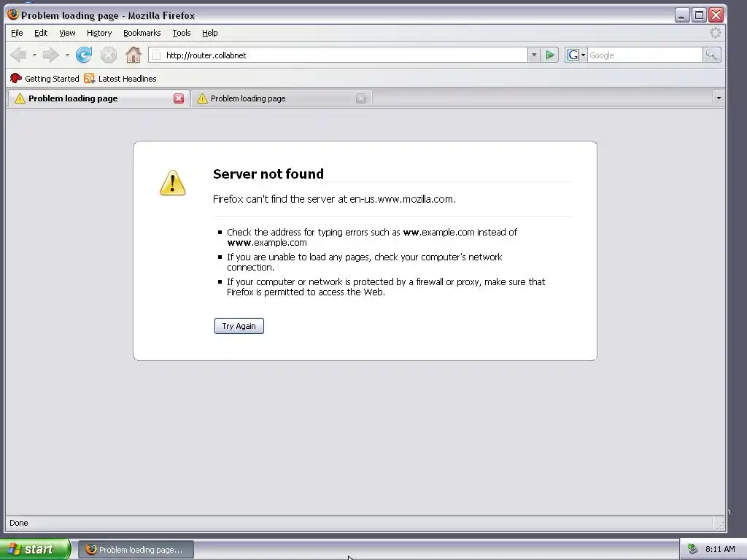Viewport: 747px width, 560px height.
Task: Open the forward history dropdown arrow
Action: coord(67,55)
